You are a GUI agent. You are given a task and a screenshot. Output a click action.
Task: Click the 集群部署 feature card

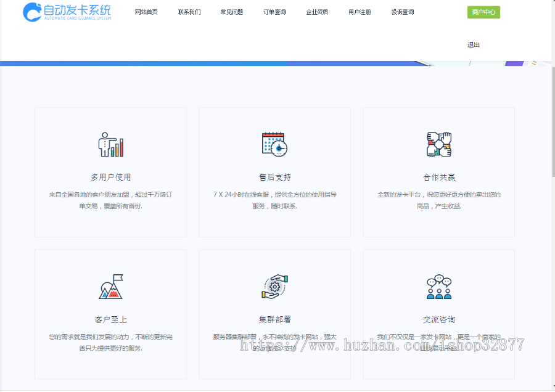point(274,314)
